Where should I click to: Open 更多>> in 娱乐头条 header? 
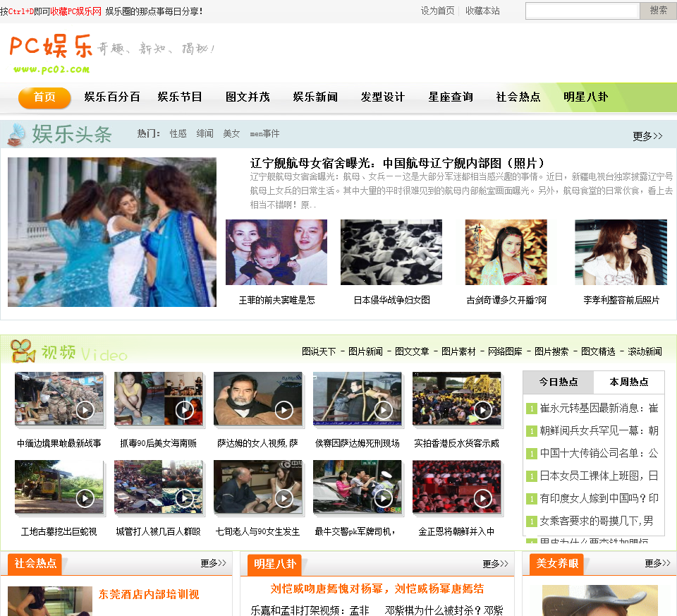pyautogui.click(x=647, y=136)
